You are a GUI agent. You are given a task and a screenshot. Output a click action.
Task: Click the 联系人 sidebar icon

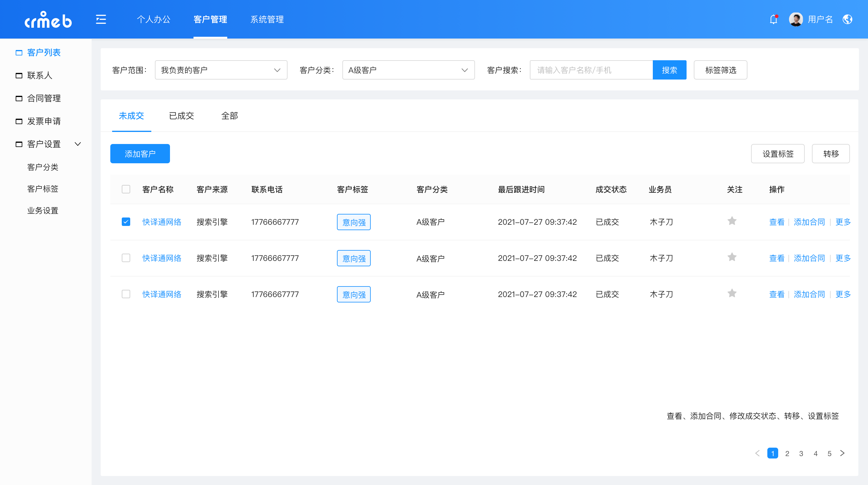[x=19, y=75]
